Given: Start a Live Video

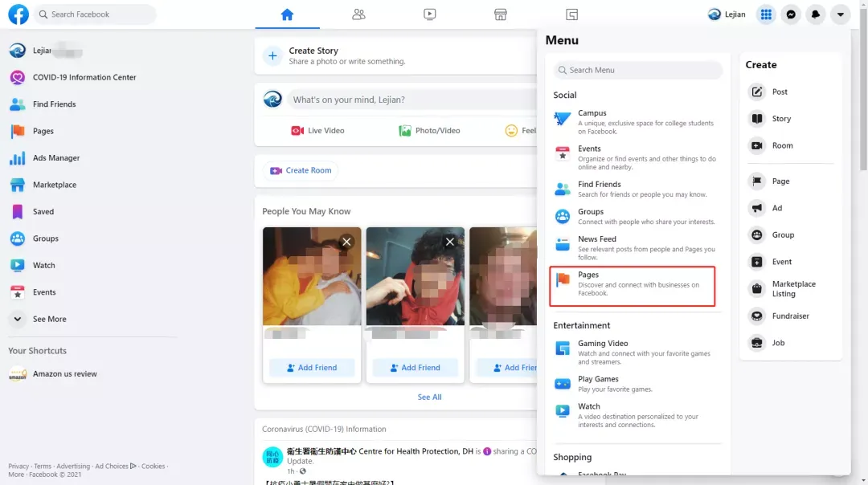Looking at the screenshot, I should tap(317, 131).
